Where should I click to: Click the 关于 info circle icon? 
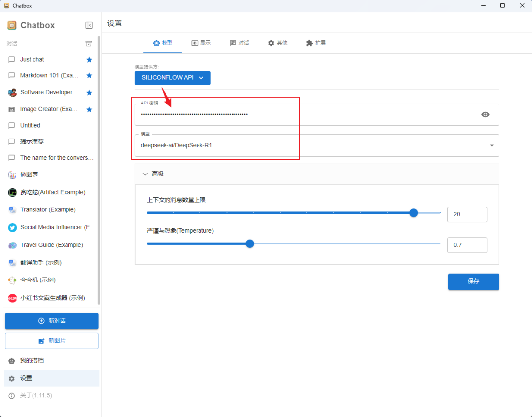pyautogui.click(x=11, y=396)
